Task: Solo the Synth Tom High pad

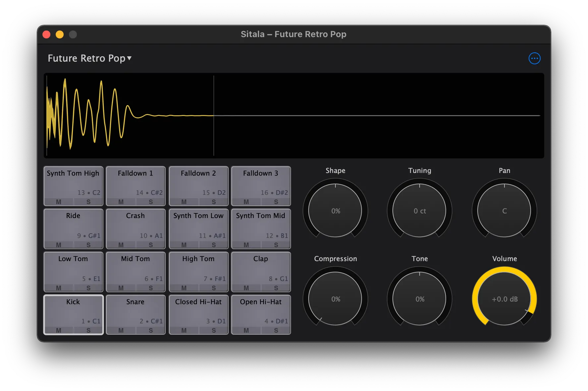Action: click(x=88, y=202)
